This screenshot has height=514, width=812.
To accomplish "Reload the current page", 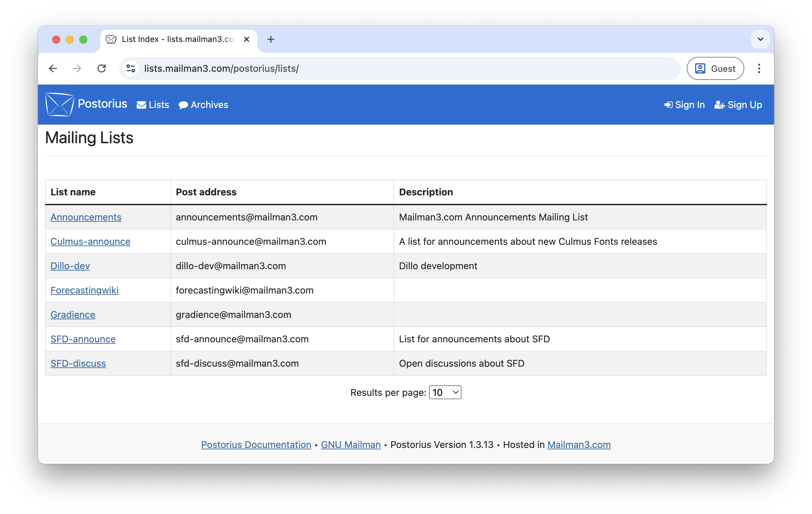I will (102, 68).
